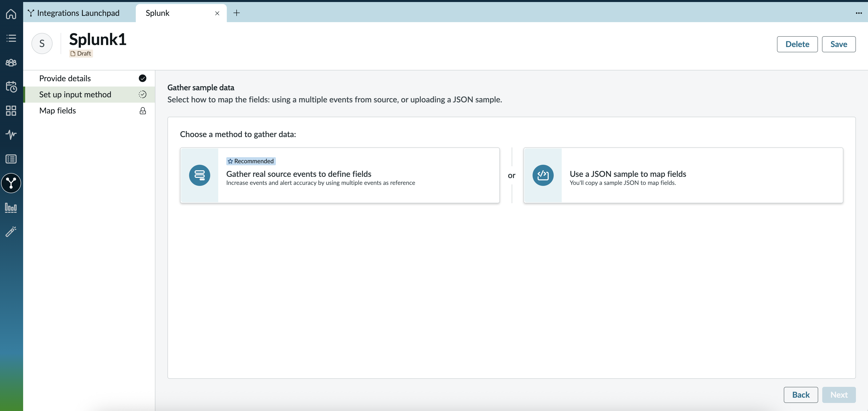
Task: Click the JSON code sample icon
Action: click(543, 175)
